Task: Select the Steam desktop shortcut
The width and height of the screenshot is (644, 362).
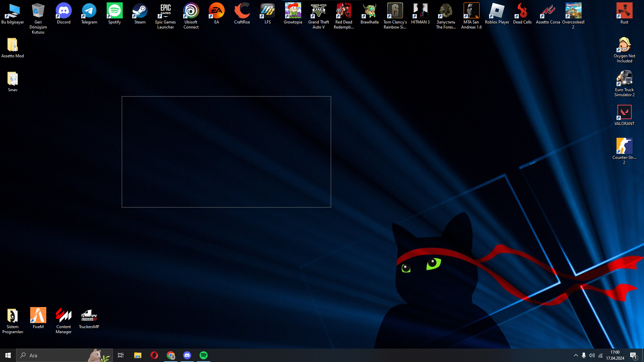Action: tap(140, 14)
